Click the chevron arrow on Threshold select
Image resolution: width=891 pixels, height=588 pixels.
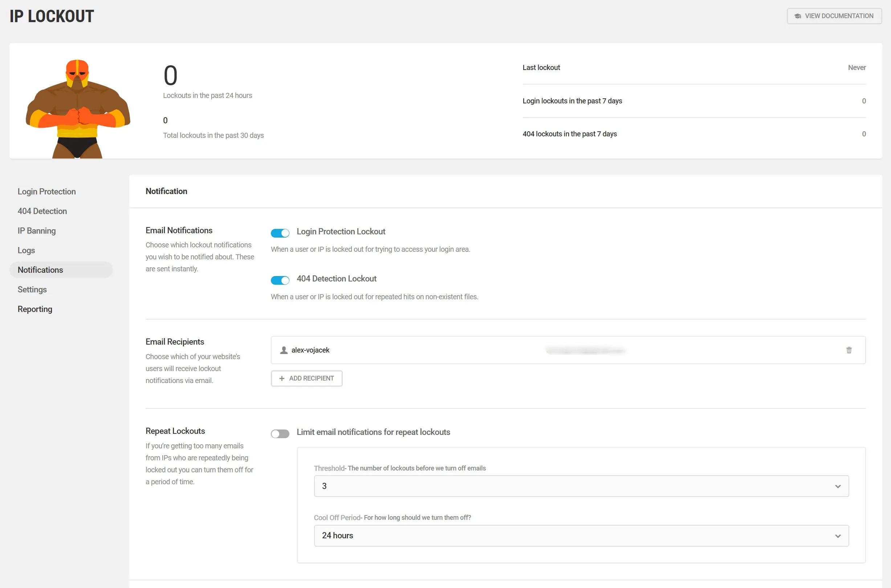pyautogui.click(x=838, y=486)
